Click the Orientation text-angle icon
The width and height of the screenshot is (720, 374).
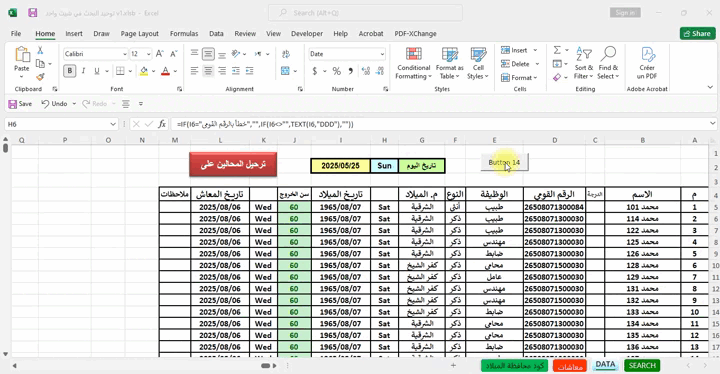(236, 54)
